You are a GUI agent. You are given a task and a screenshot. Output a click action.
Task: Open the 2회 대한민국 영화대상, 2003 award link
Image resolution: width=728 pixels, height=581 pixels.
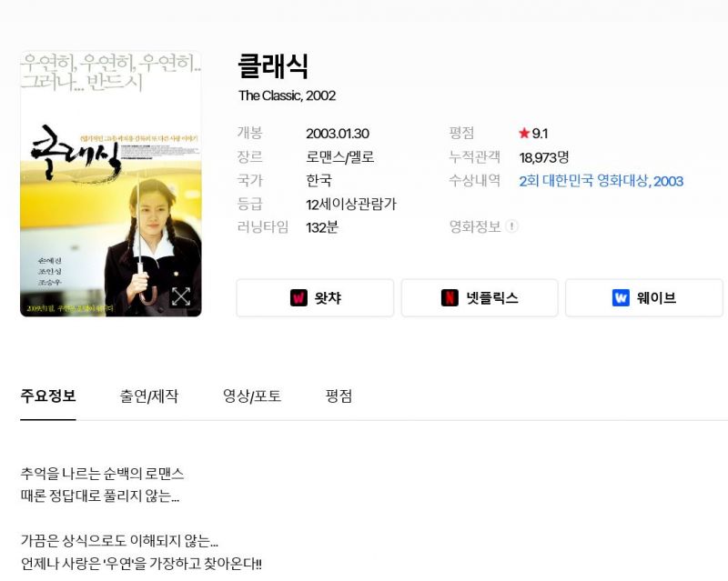tap(601, 181)
